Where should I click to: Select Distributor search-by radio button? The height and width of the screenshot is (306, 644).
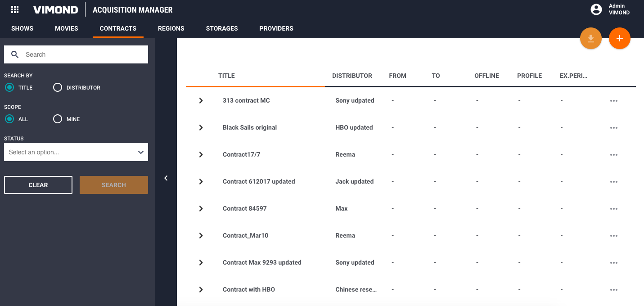pyautogui.click(x=58, y=87)
